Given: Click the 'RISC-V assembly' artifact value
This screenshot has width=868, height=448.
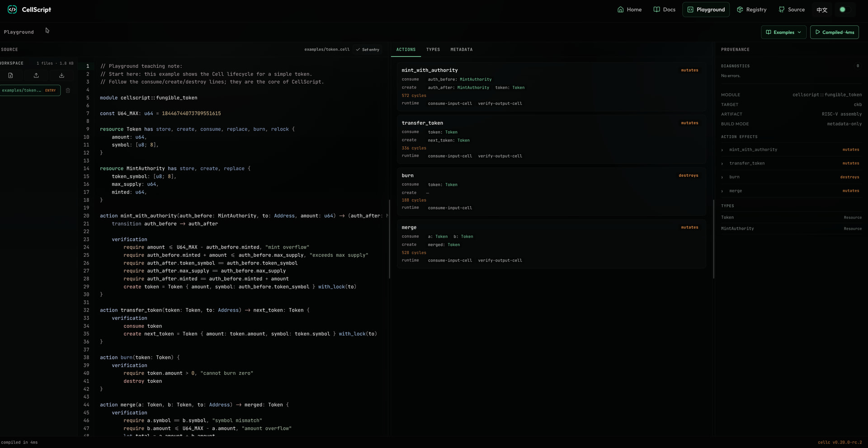Looking at the screenshot, I should click(x=841, y=114).
